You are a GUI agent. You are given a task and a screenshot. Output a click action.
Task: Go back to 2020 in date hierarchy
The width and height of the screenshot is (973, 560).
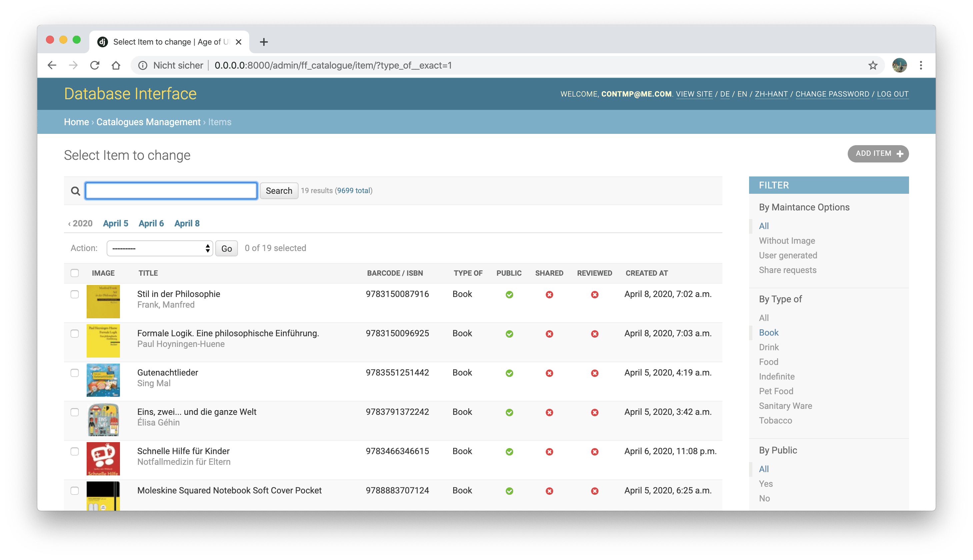pyautogui.click(x=80, y=223)
